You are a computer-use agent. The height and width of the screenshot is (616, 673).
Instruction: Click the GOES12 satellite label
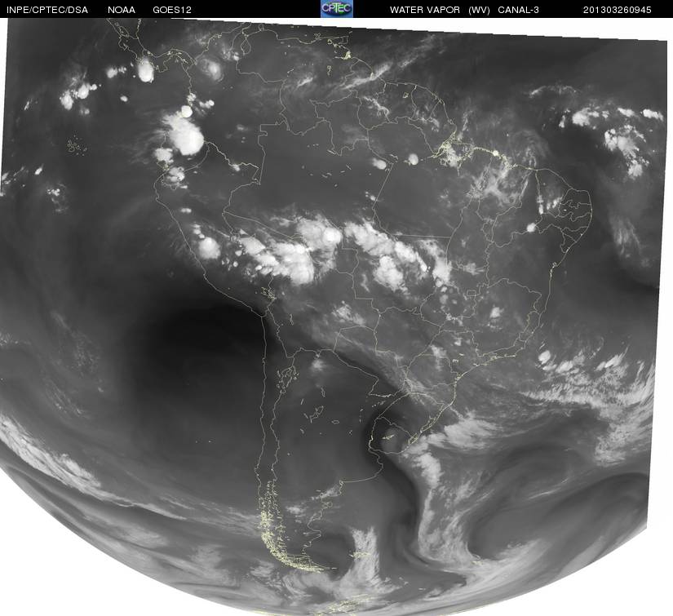pos(172,10)
